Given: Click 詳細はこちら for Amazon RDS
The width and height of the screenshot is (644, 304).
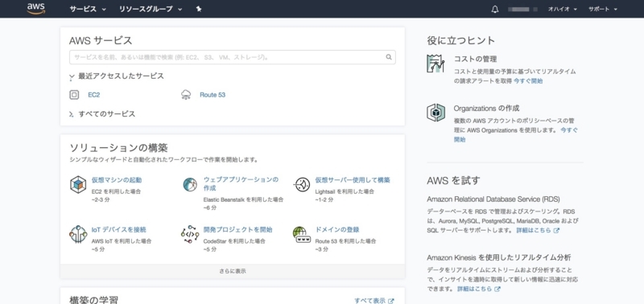Looking at the screenshot, I should (534, 231).
